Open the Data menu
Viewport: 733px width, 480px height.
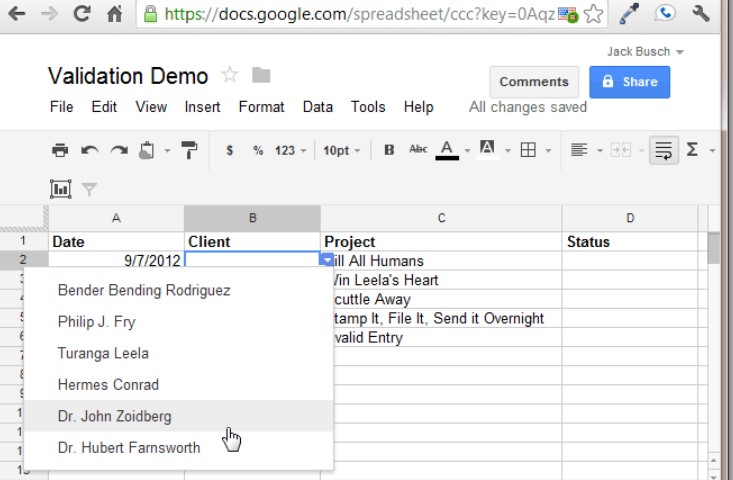(318, 107)
